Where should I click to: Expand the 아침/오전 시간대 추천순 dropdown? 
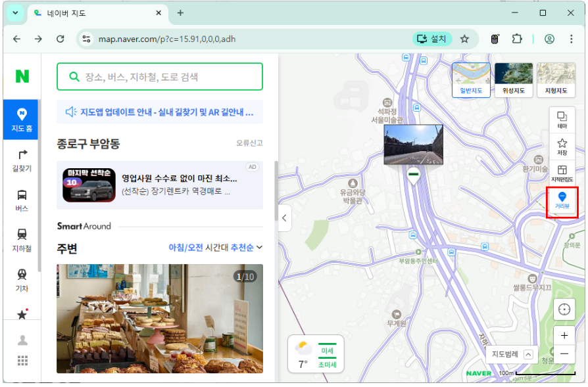click(x=216, y=248)
